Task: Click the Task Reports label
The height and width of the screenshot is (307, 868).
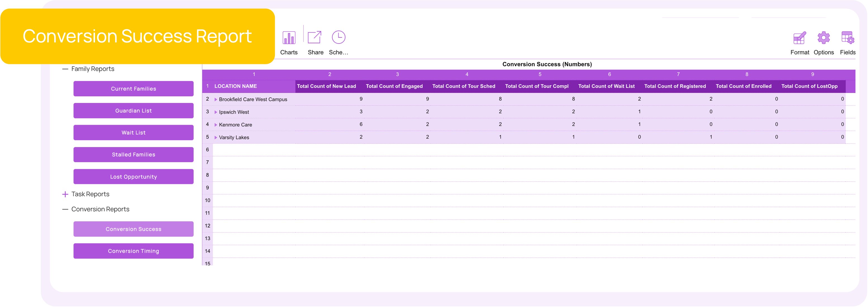Action: pos(90,194)
